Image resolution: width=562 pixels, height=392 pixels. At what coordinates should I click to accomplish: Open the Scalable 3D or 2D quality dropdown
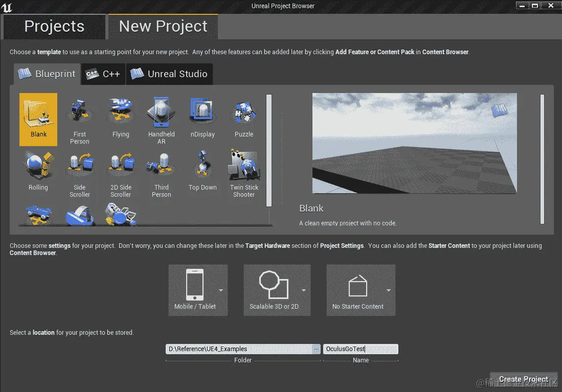277,290
